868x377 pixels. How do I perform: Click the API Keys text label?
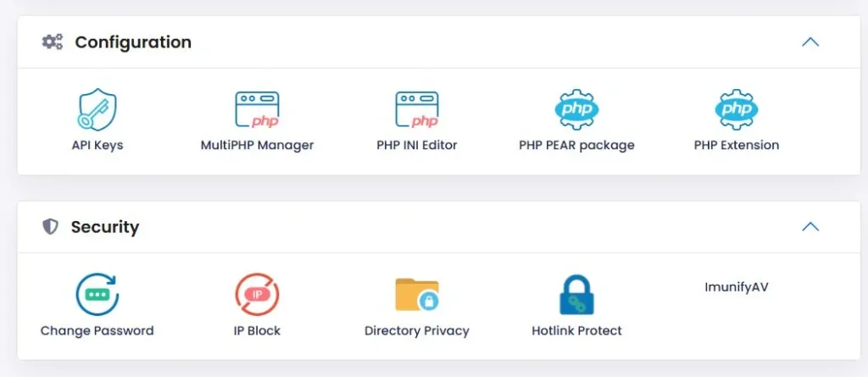(97, 145)
